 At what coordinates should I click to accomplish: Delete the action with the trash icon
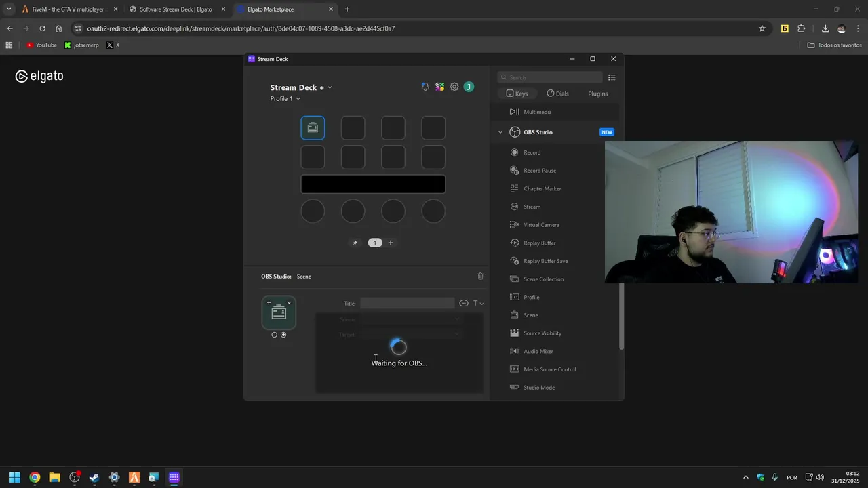coord(481,276)
